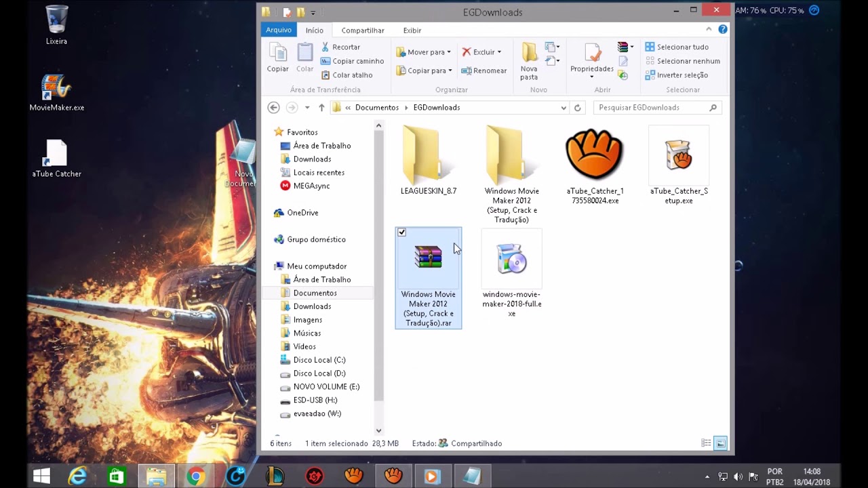Screen dimensions: 868x488
Task: Open the Arquivo menu tab
Action: coord(279,30)
